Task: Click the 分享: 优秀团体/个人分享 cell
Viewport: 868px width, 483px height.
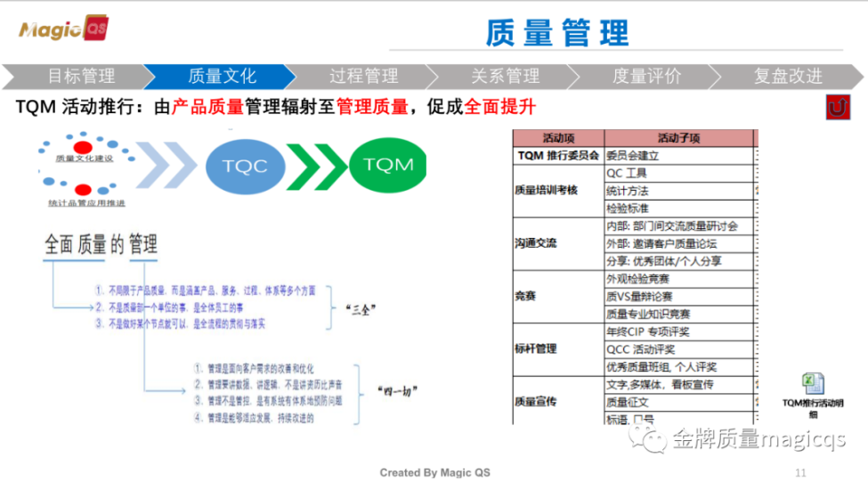Action: [x=678, y=261]
